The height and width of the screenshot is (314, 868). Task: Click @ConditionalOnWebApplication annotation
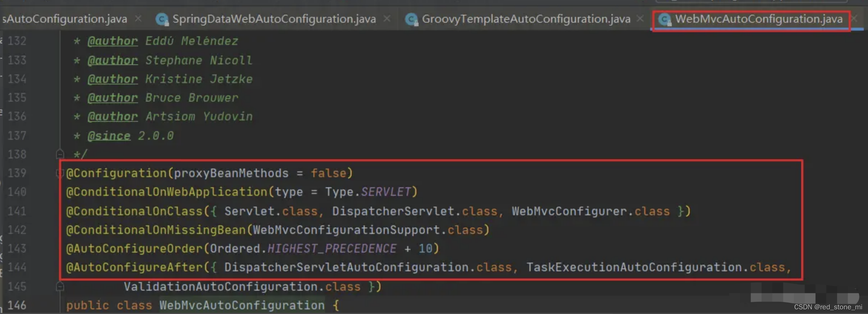[167, 192]
